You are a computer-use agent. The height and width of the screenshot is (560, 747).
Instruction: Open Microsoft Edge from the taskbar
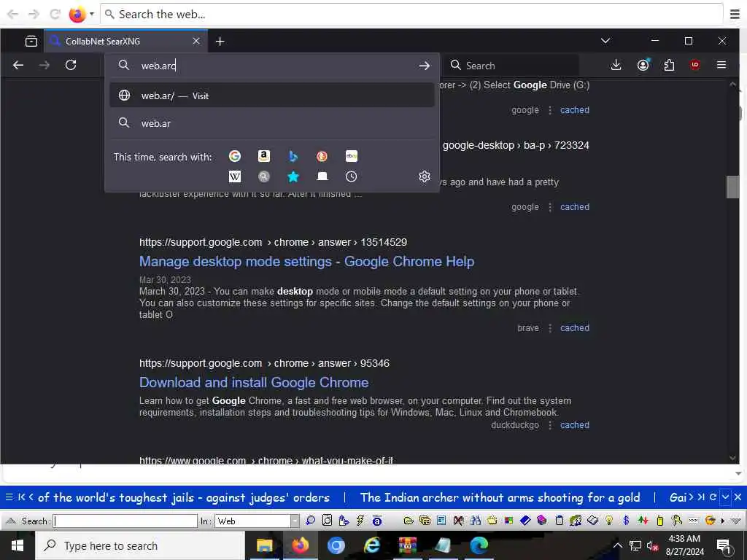pyautogui.click(x=479, y=545)
